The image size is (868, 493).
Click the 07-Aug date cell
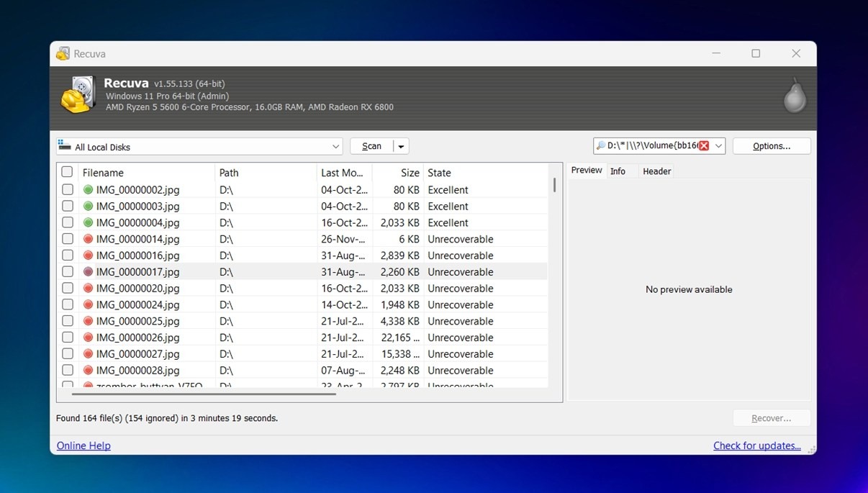click(x=344, y=371)
